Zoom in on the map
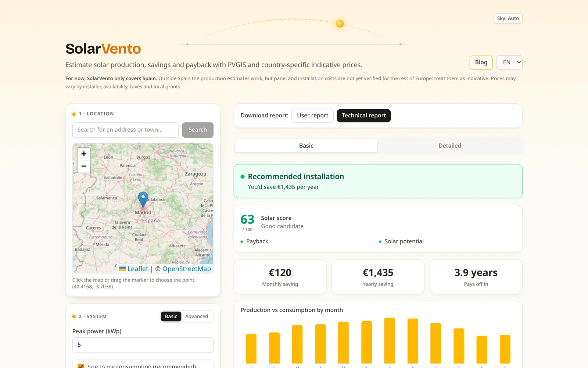The width and height of the screenshot is (588, 368). pyautogui.click(x=84, y=154)
